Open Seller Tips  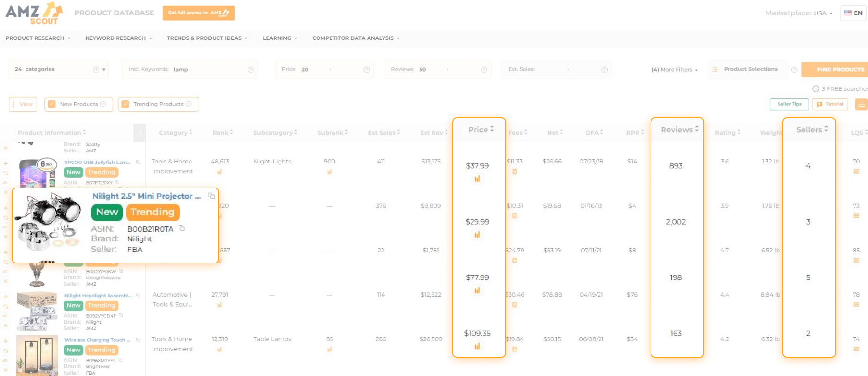pyautogui.click(x=790, y=104)
